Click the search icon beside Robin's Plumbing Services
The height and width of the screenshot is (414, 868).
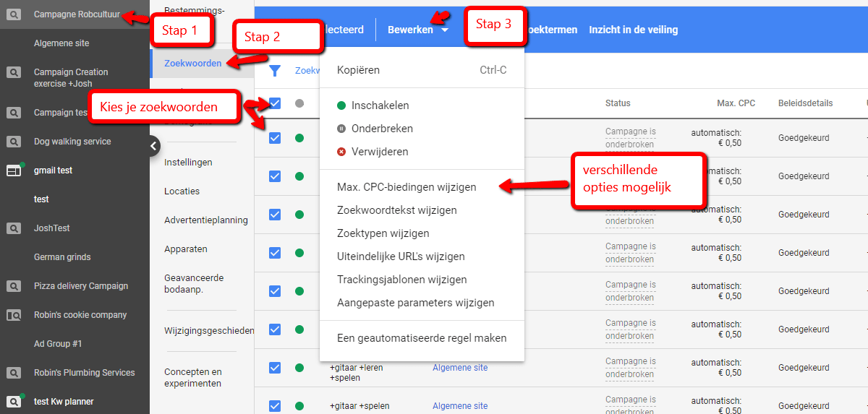[14, 373]
